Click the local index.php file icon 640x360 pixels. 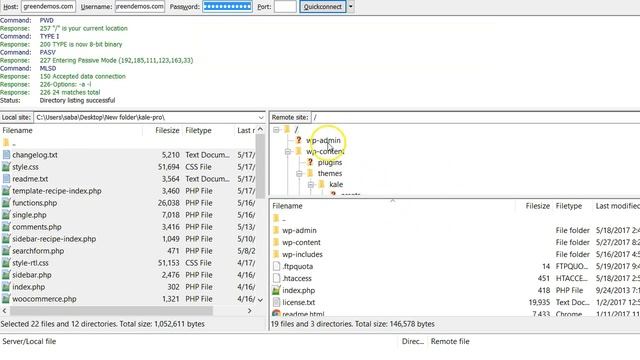click(x=6, y=287)
